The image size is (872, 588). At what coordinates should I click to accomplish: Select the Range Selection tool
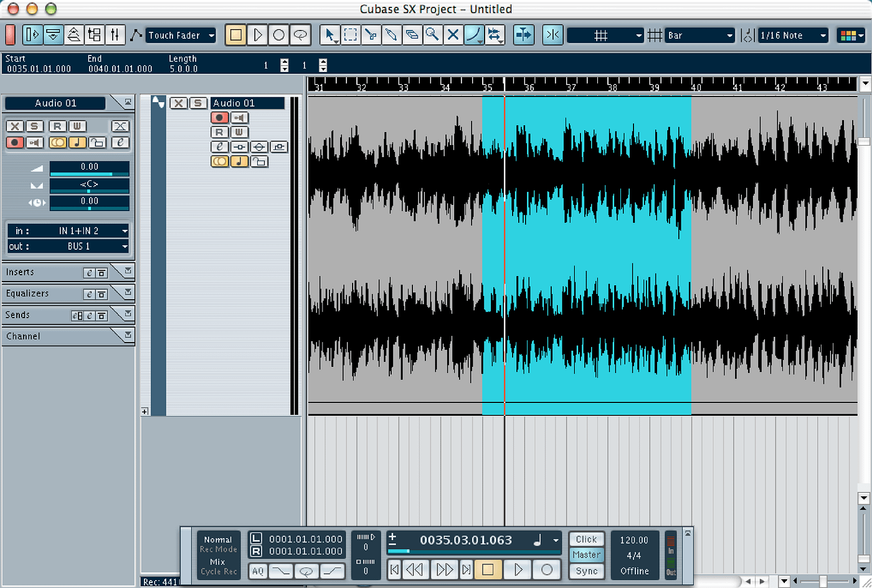(351, 35)
